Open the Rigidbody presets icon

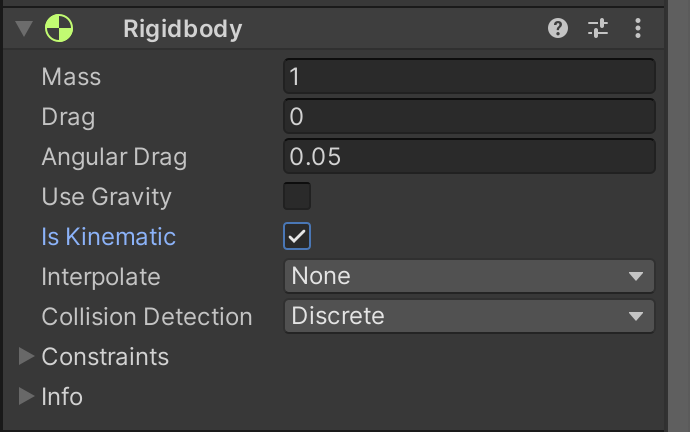(598, 29)
